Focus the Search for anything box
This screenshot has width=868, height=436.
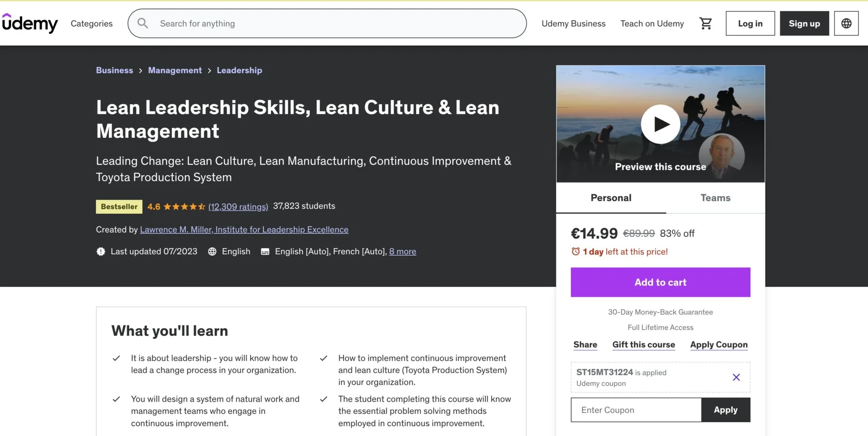coord(335,23)
